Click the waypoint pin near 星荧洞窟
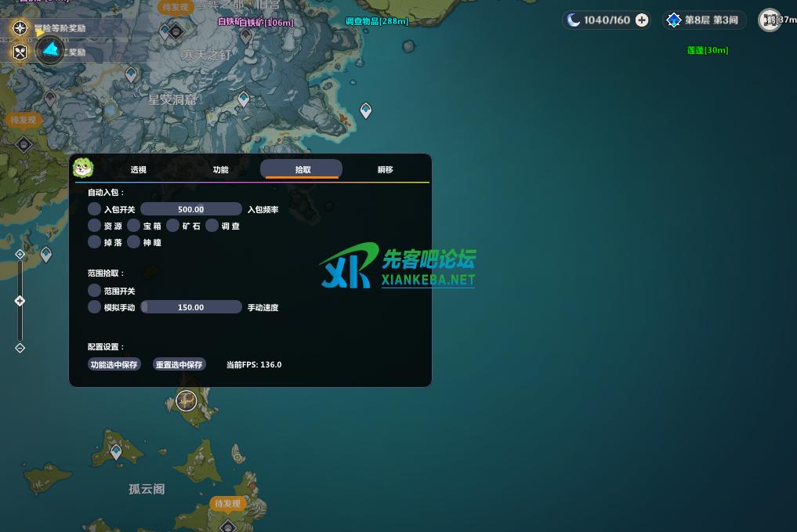Viewport: 797px width, 532px height. 244,99
